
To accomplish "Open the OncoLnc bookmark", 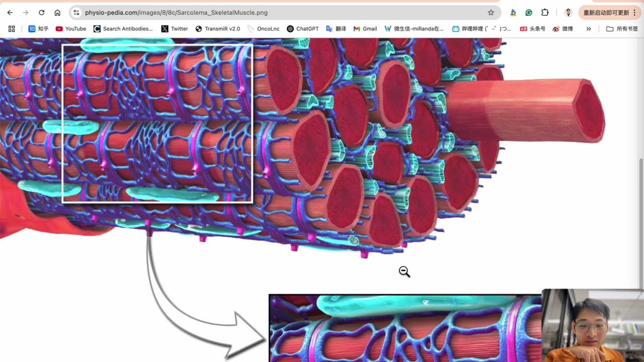I will pos(264,29).
